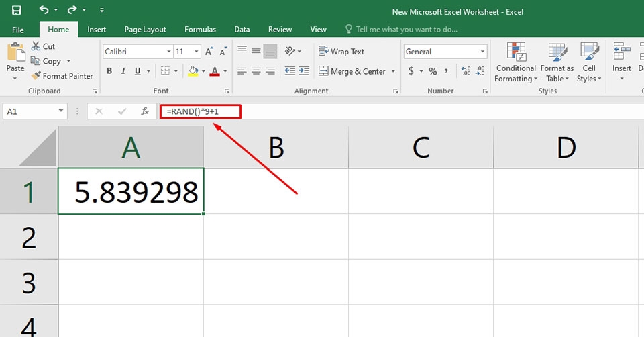644x337 pixels.
Task: Click the Save icon in the title bar
Action: pyautogui.click(x=16, y=10)
